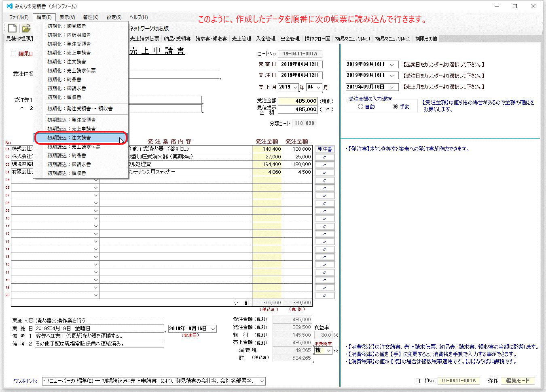Open the ヘルプ(H) menu

138,17
